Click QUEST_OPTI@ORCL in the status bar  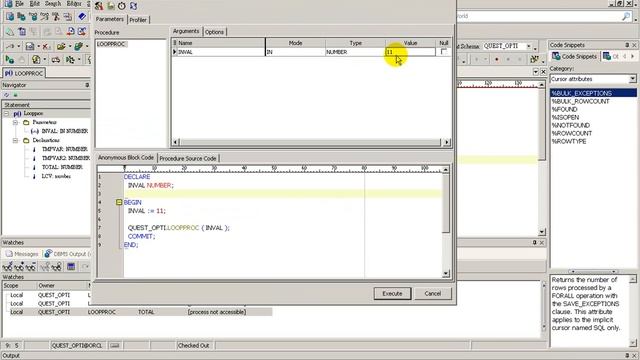click(77, 346)
